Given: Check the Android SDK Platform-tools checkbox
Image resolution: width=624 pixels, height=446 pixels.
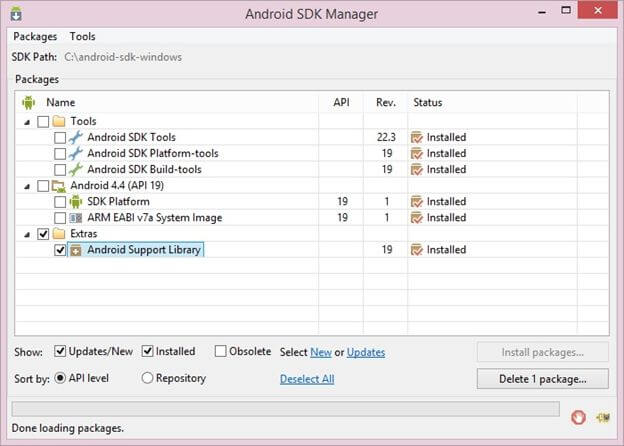Looking at the screenshot, I should coord(60,153).
